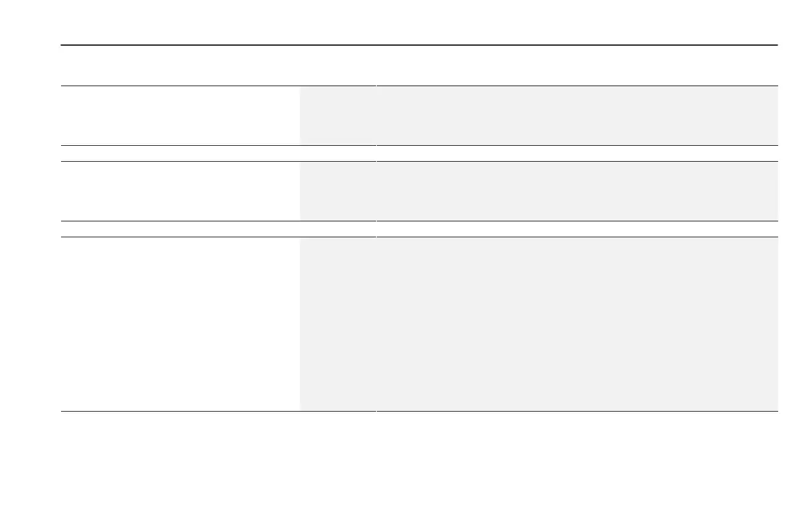
Task: Click the first thin separator row's left cell
Action: coord(218,153)
